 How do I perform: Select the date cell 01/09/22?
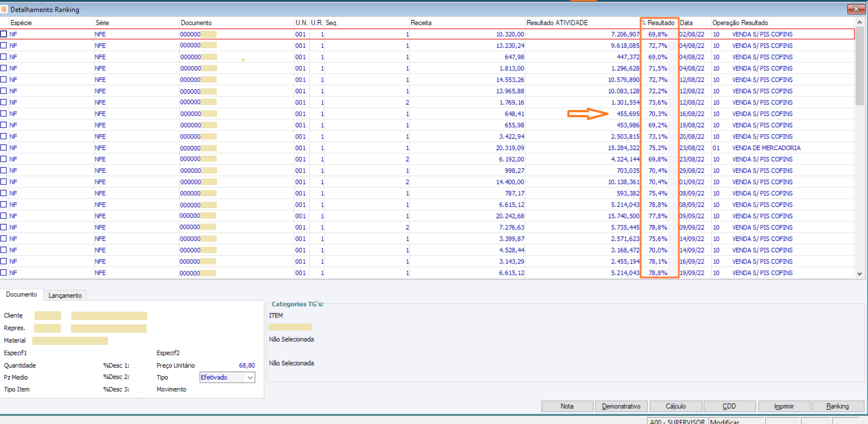tap(692, 182)
